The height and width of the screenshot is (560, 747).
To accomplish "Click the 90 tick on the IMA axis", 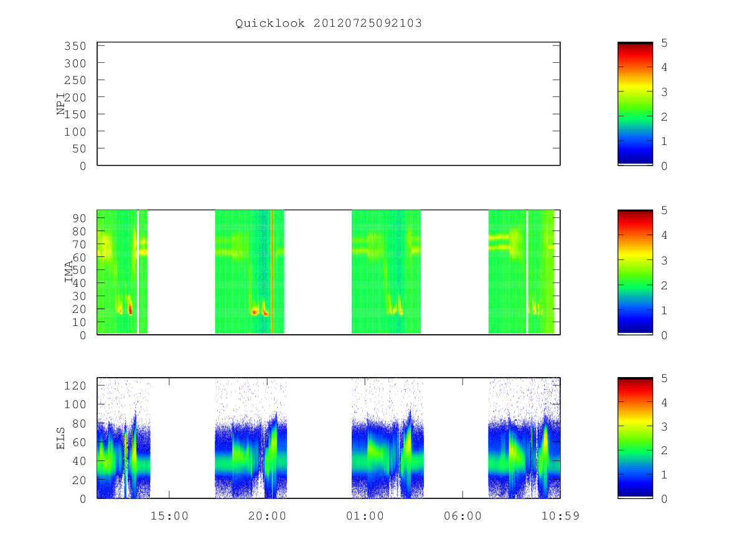I will 80,218.
